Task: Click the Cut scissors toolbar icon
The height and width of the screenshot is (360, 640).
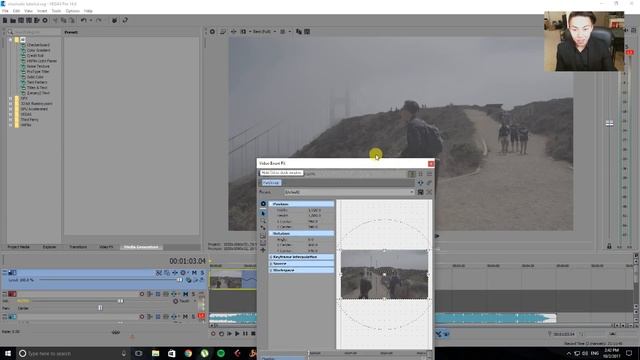Action: tap(55, 20)
